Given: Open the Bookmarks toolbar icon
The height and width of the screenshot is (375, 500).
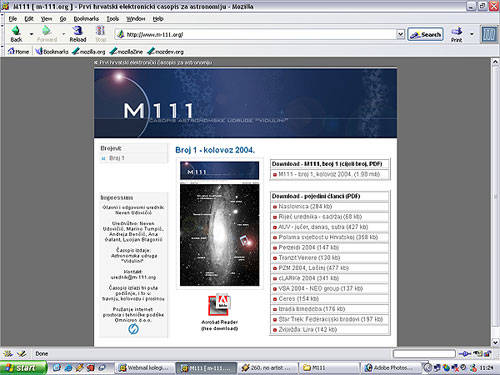Looking at the screenshot, I should pos(39,51).
